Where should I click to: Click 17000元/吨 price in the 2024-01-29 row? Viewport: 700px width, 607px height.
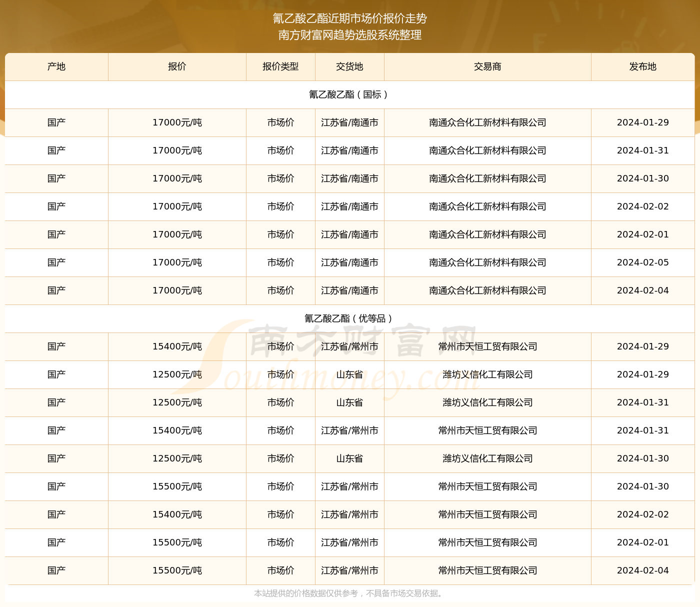pyautogui.click(x=177, y=122)
